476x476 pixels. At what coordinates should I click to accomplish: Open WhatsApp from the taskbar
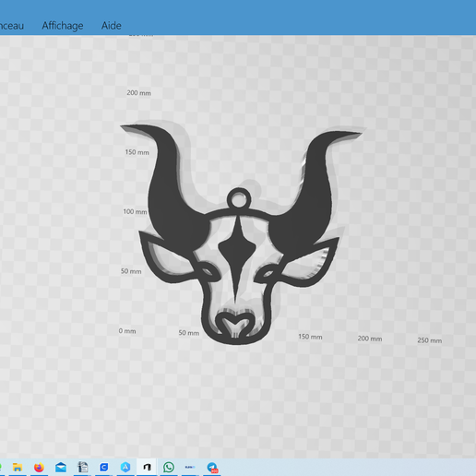click(x=169, y=468)
